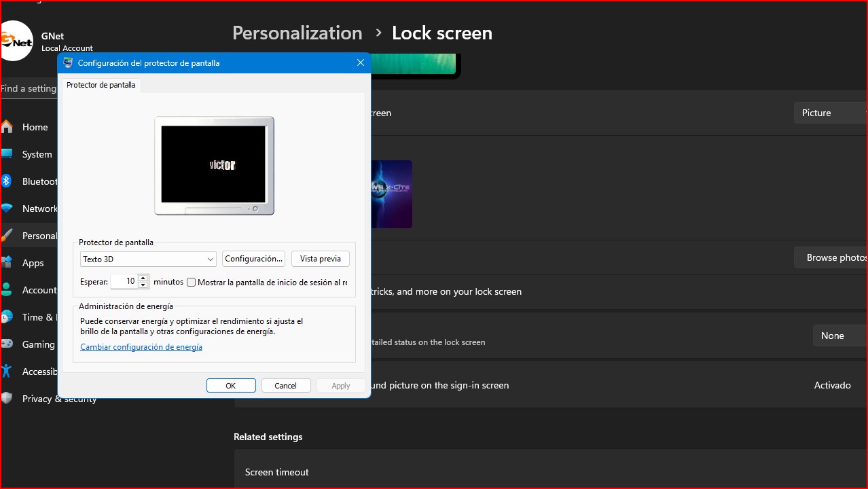Open 'Cambiar configuración de energía' link
868x489 pixels.
point(141,347)
